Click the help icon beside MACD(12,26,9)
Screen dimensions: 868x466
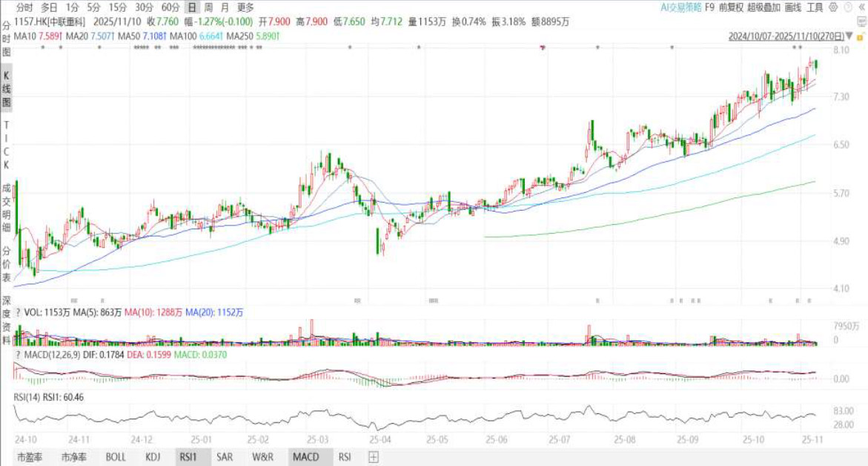point(19,355)
